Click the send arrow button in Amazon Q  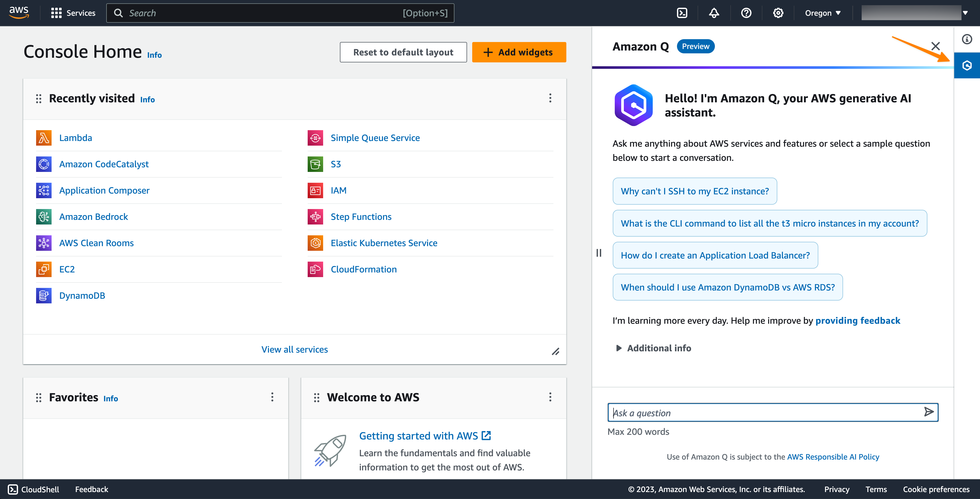coord(929,412)
